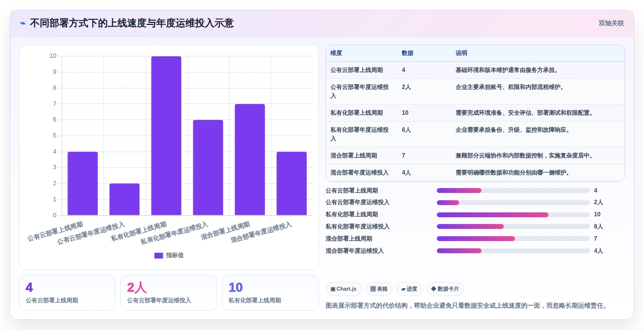
Task: Open the stat card showing 10 私有化部署上线周期
Action: point(270,293)
